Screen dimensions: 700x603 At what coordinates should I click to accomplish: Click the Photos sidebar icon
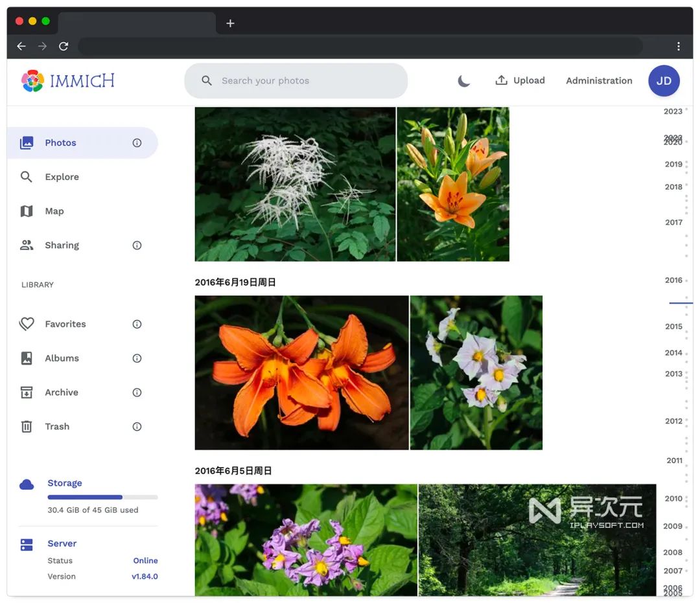click(x=27, y=142)
